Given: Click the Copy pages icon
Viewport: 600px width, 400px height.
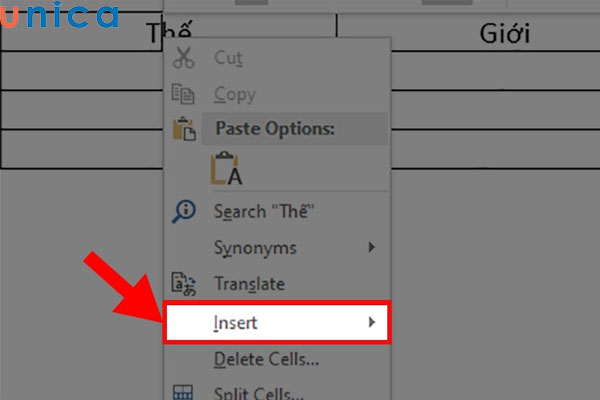Looking at the screenshot, I should [183, 94].
